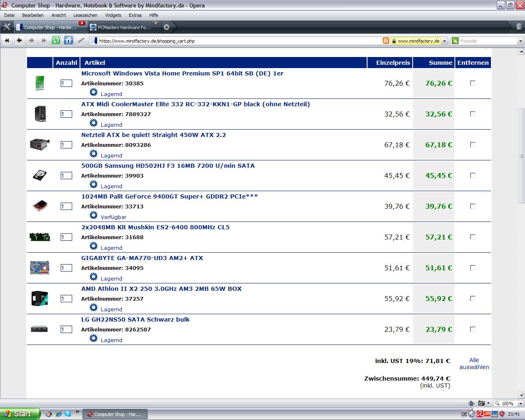Open LG GH22NS50 SATA Schwarz link
This screenshot has width=525, height=420.
tap(135, 320)
